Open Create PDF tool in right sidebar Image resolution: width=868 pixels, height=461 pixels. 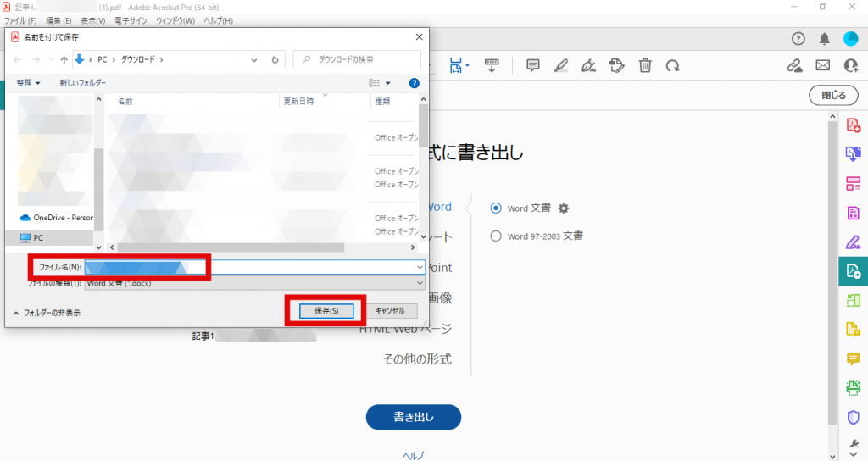click(x=853, y=125)
